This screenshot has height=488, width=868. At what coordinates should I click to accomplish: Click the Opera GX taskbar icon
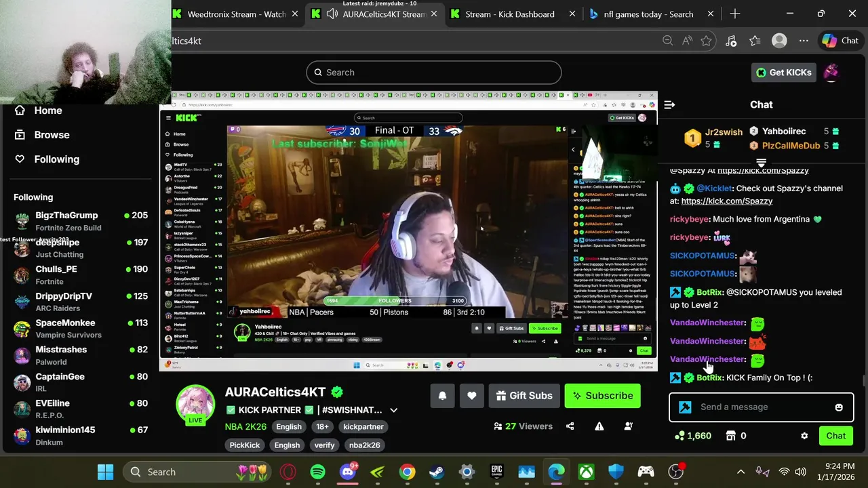click(x=288, y=472)
